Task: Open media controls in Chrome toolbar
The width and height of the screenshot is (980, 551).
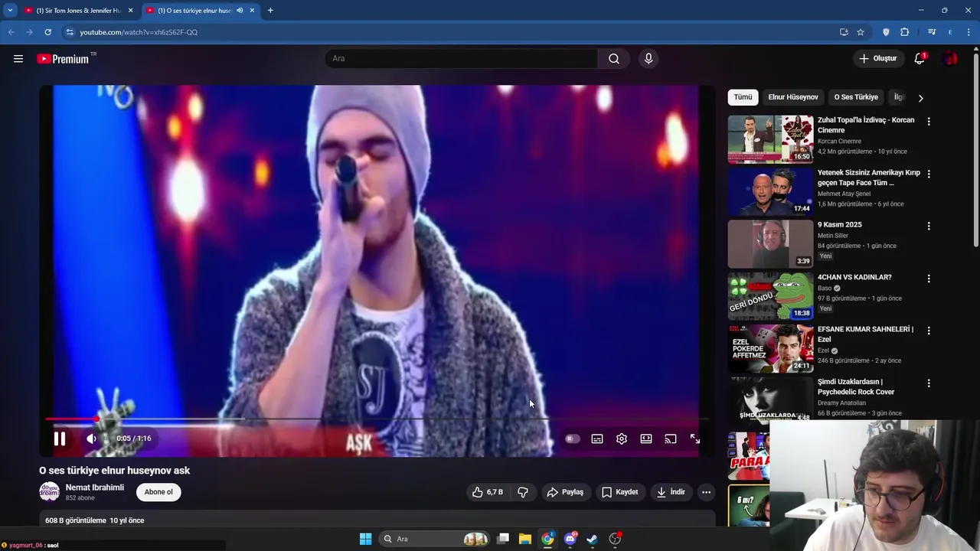Action: 932,32
